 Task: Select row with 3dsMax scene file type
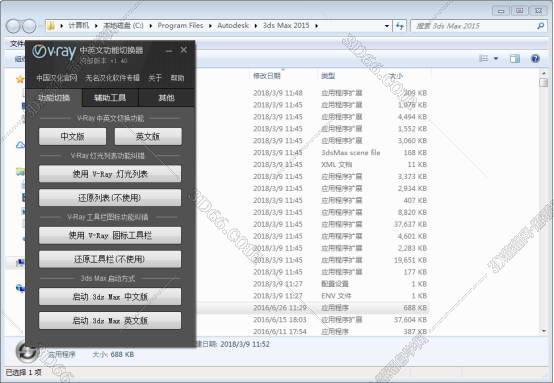312,153
